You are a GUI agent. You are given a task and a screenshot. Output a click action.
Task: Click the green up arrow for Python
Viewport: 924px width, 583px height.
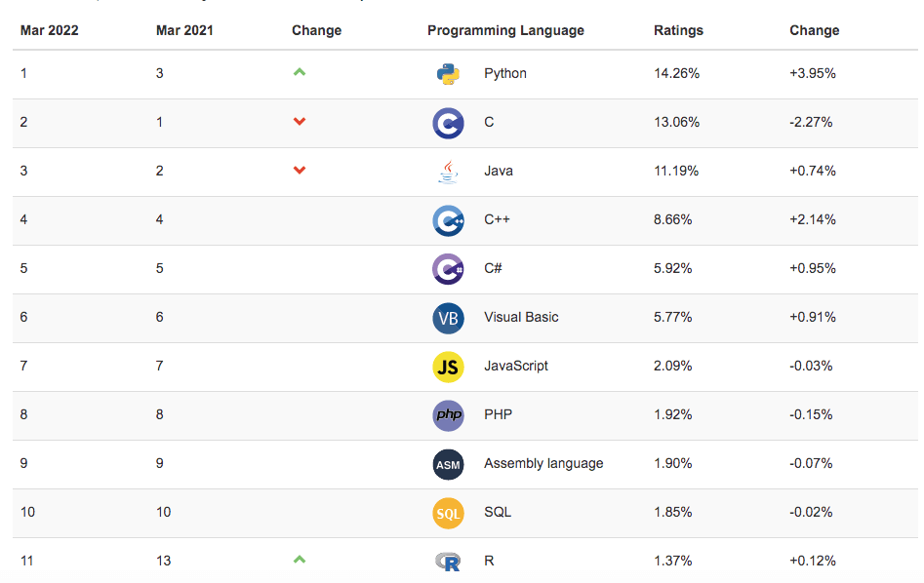[300, 72]
